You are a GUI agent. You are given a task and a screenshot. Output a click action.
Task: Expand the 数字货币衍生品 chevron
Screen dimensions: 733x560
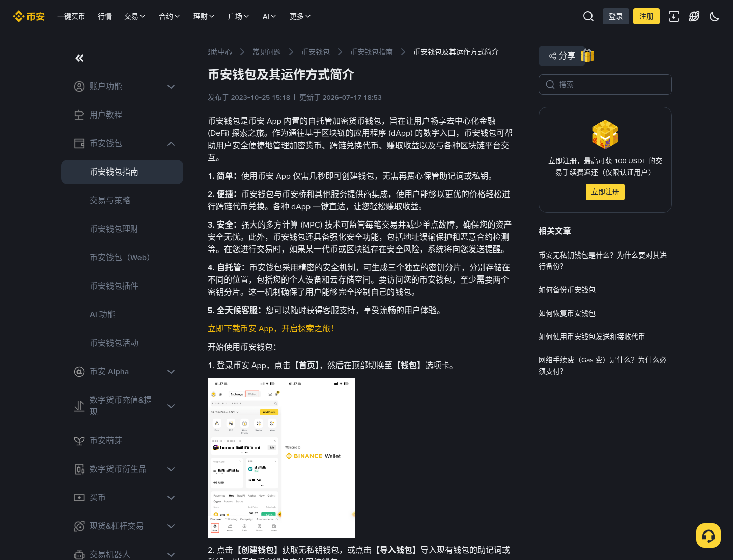171,469
